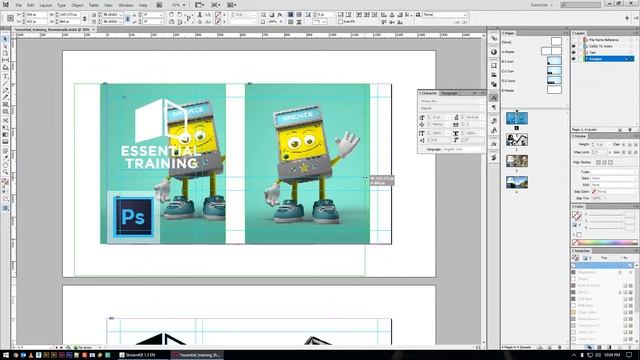Viewport: 640px width, 360px height.
Task: Toggle visibility of Text layer
Action: tap(574, 52)
